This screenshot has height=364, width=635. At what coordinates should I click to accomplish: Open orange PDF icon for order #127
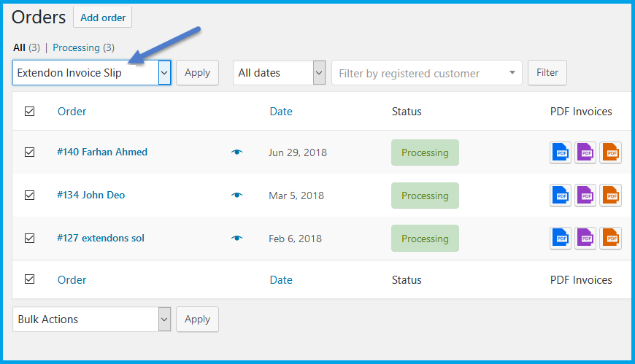611,239
